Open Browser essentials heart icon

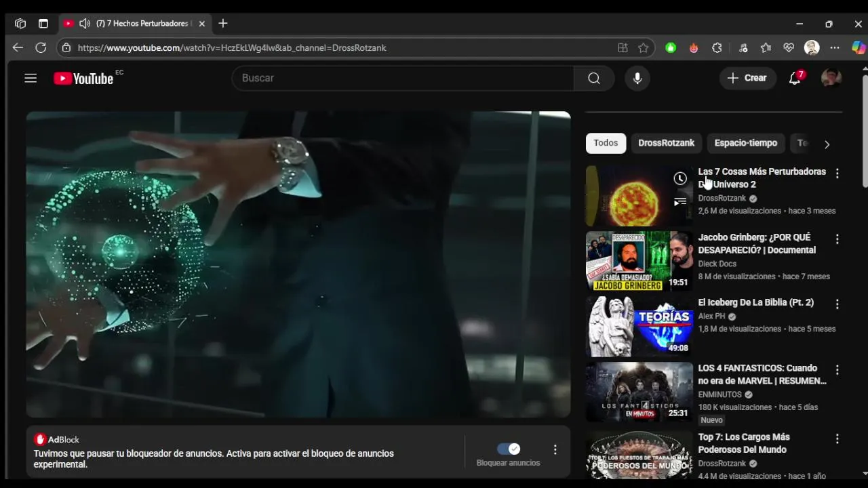(x=789, y=47)
